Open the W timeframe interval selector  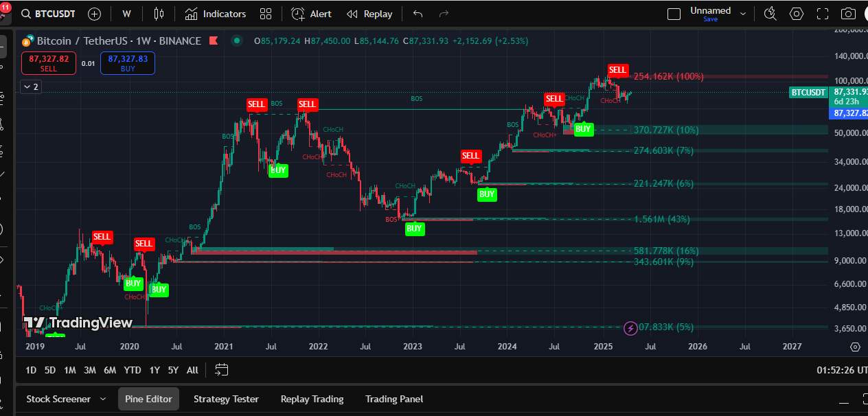pos(126,14)
